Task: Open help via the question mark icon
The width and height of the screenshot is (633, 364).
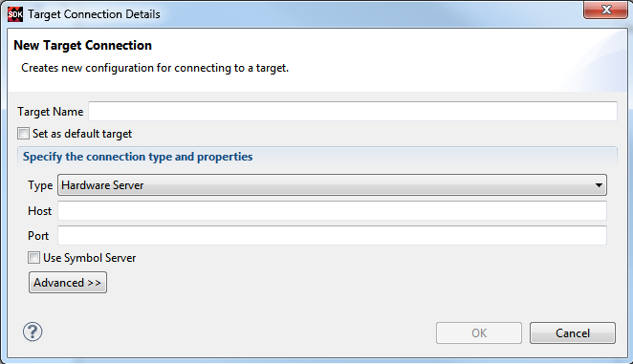Action: click(33, 332)
